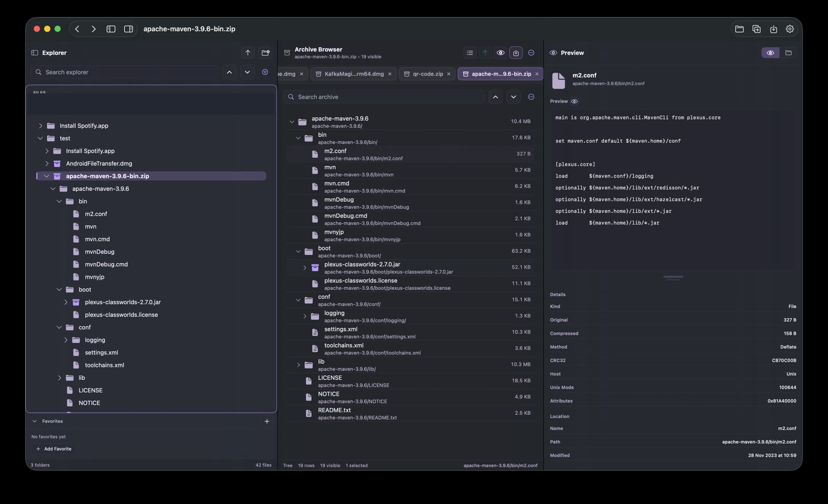Click the list view icon in Archive Browser

pyautogui.click(x=470, y=53)
